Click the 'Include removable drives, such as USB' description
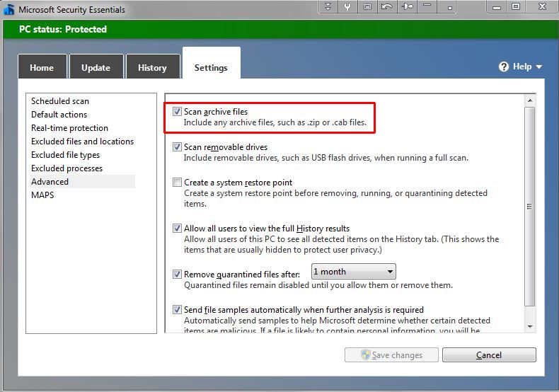This screenshot has width=559, height=392. coord(325,158)
